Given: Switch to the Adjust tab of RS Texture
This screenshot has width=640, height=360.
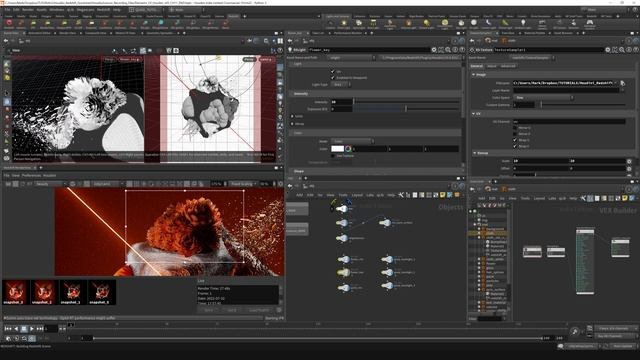Looking at the screenshot, I should click(491, 66).
